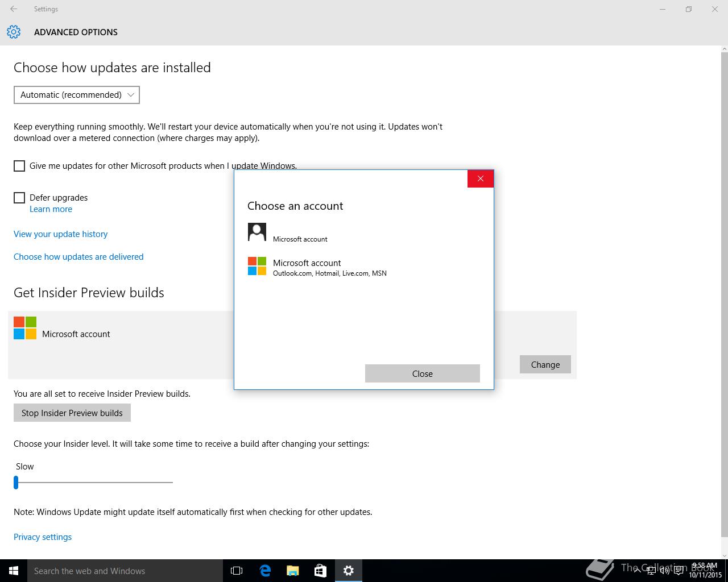This screenshot has height=582, width=728.
Task: Click the scrollbar up arrow
Action: (x=724, y=49)
